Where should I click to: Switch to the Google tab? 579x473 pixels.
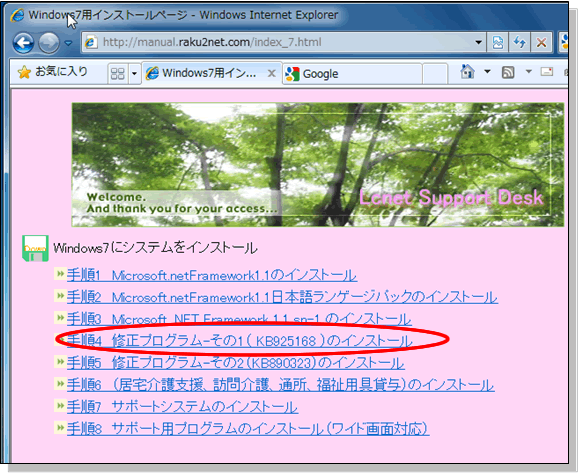(x=352, y=74)
